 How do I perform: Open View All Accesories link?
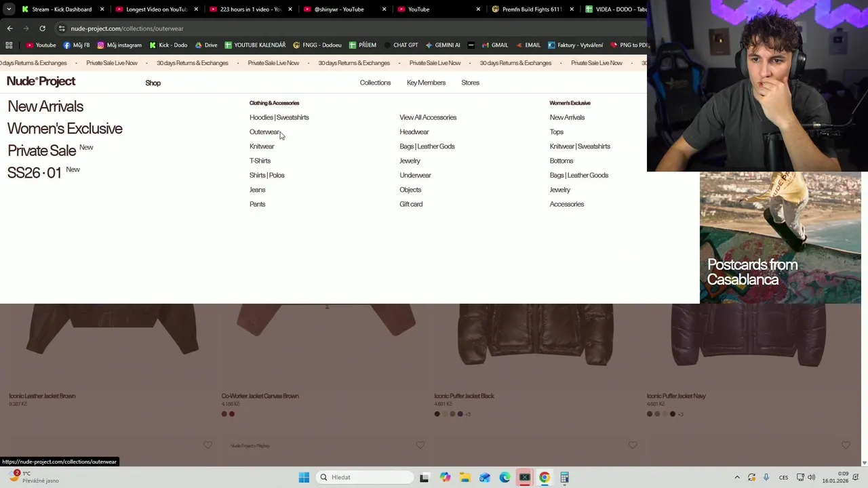pyautogui.click(x=428, y=117)
